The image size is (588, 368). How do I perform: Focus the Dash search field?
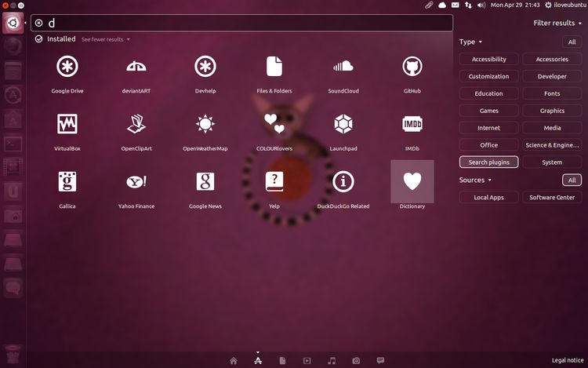242,23
